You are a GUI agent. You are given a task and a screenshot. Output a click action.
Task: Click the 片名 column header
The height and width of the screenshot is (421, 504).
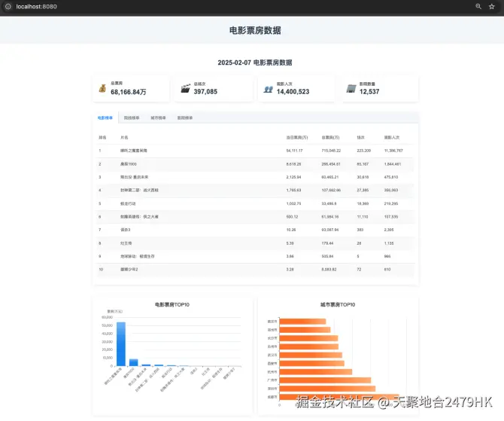tap(124, 137)
